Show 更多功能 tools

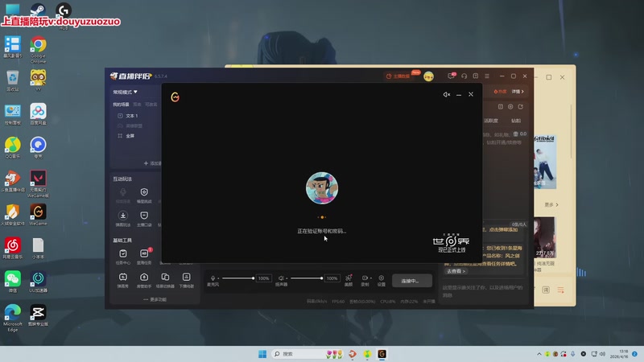(x=155, y=299)
